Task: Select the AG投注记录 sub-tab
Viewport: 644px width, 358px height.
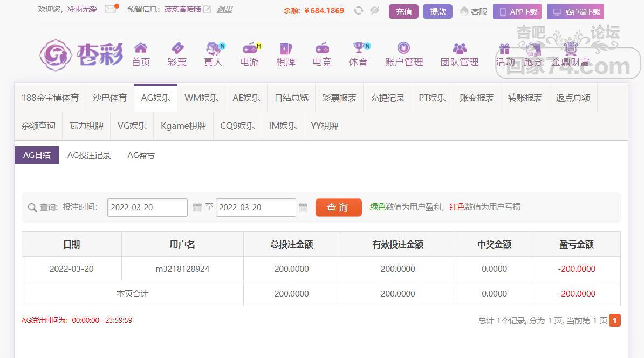Action: pos(89,155)
